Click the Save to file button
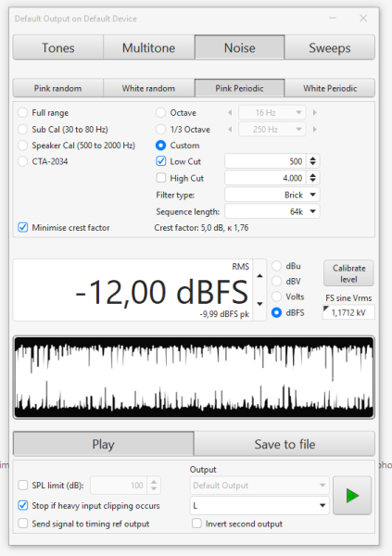The width and height of the screenshot is (392, 556). coord(285,444)
